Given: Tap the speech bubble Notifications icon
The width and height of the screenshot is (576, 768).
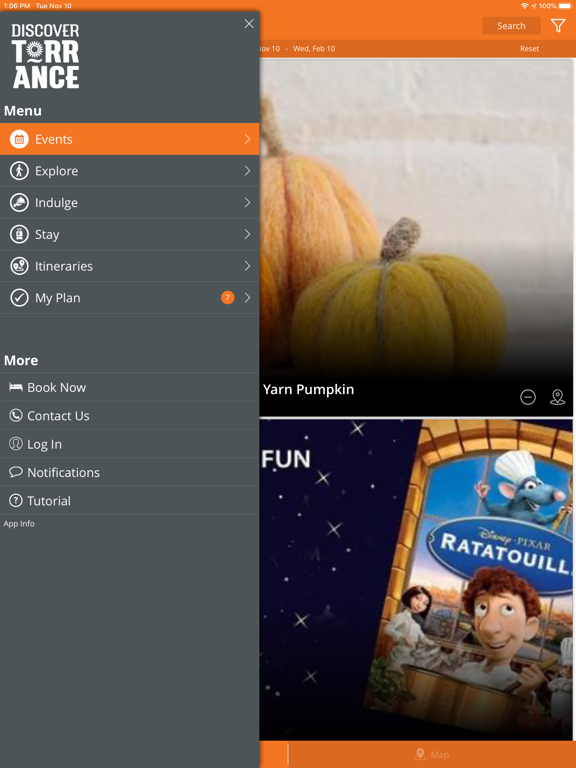Looking at the screenshot, I should [16, 472].
